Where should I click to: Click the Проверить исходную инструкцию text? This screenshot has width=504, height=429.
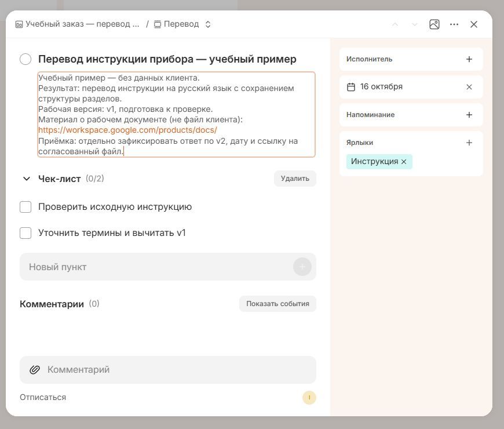[x=115, y=207]
